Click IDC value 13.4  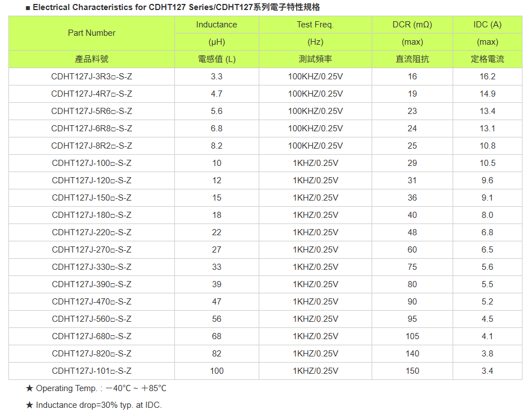(487, 111)
